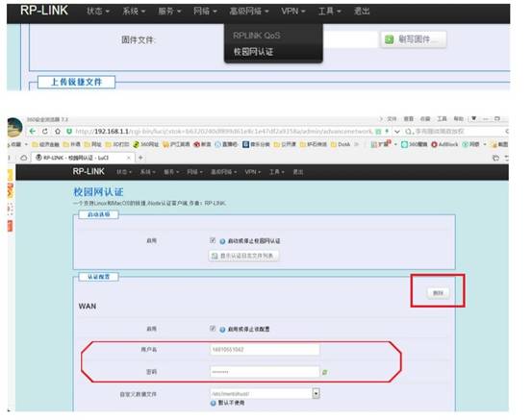Open the 360网址 bookmark
Screen dimensions: 532x420
click(145, 144)
